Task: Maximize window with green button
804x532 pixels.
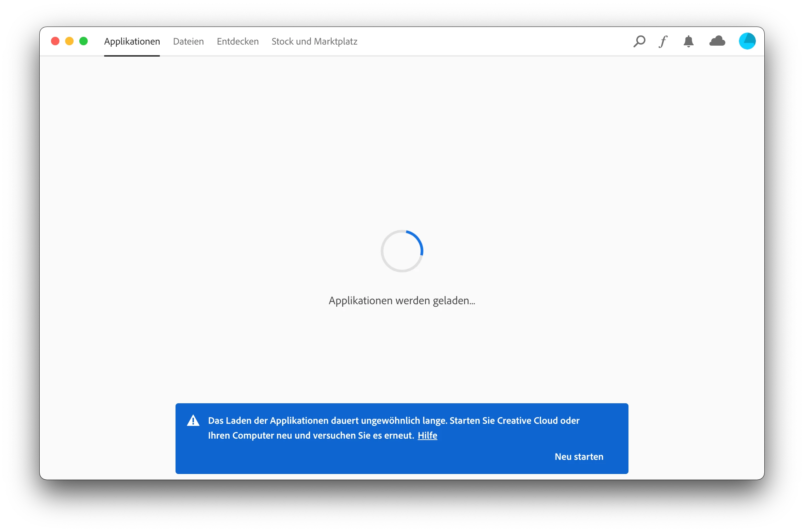Action: point(84,41)
